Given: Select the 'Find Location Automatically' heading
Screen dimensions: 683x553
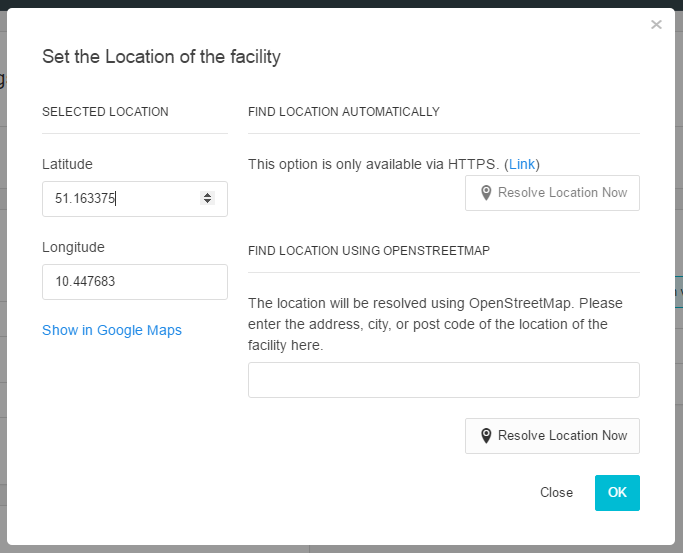Looking at the screenshot, I should tap(344, 112).
